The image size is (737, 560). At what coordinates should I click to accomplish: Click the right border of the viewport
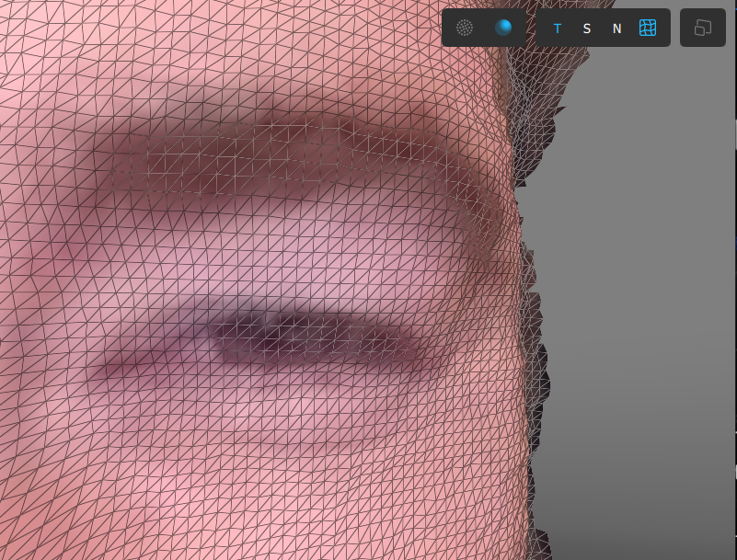[x=735, y=276]
